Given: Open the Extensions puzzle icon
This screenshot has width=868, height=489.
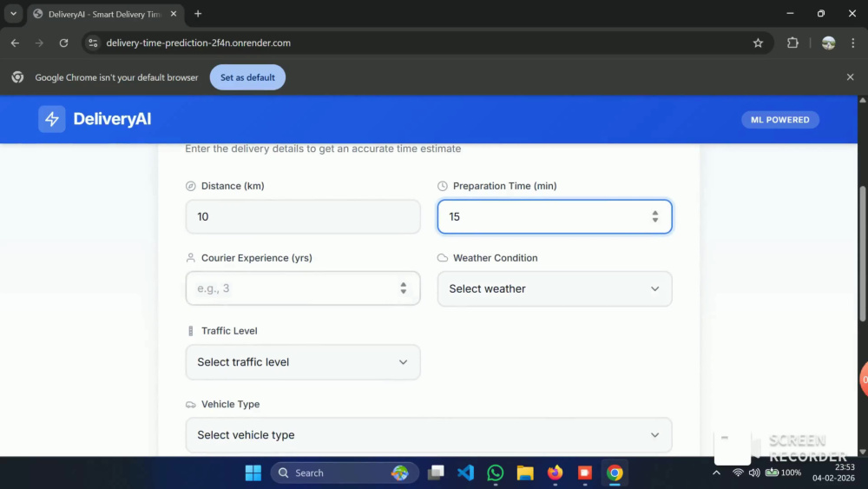Looking at the screenshot, I should coord(792,43).
